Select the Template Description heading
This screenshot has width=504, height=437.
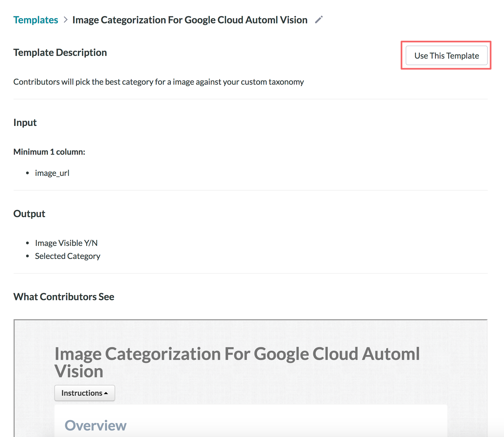point(60,52)
